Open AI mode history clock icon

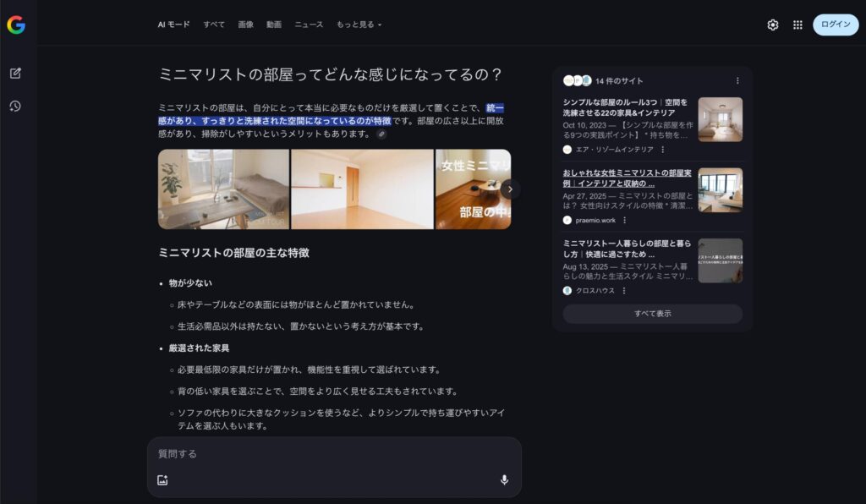tap(15, 106)
